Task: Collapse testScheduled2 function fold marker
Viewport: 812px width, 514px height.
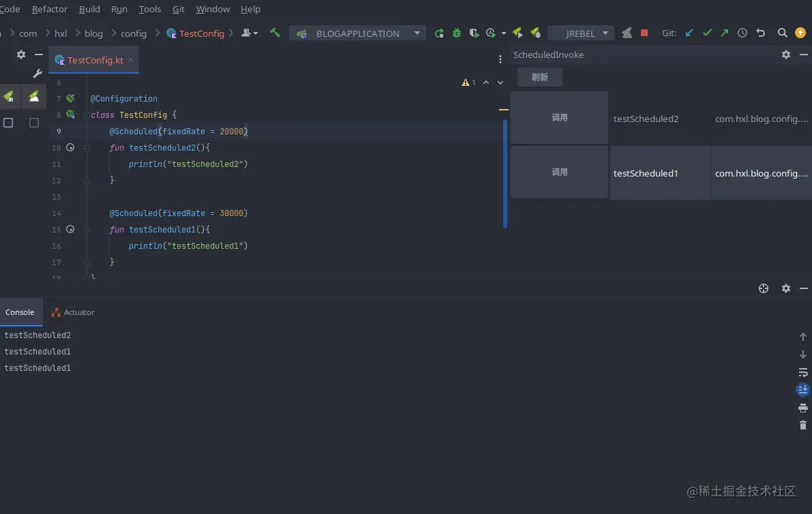Action: [x=87, y=147]
